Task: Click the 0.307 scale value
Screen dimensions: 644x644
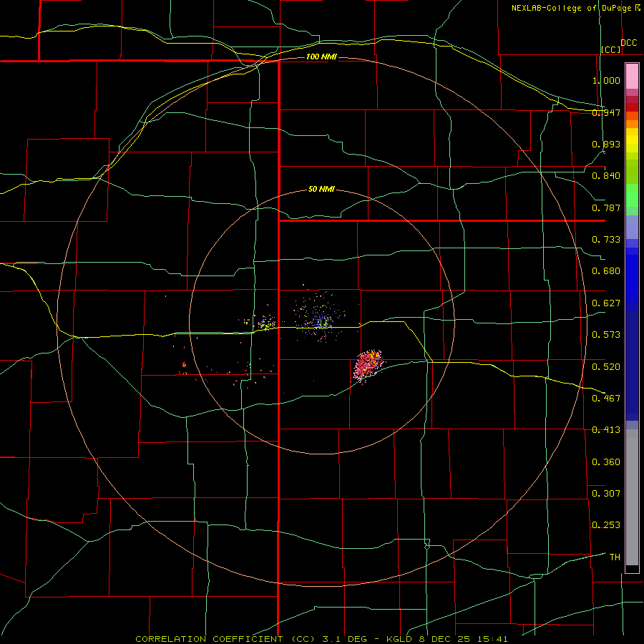Action: click(606, 493)
